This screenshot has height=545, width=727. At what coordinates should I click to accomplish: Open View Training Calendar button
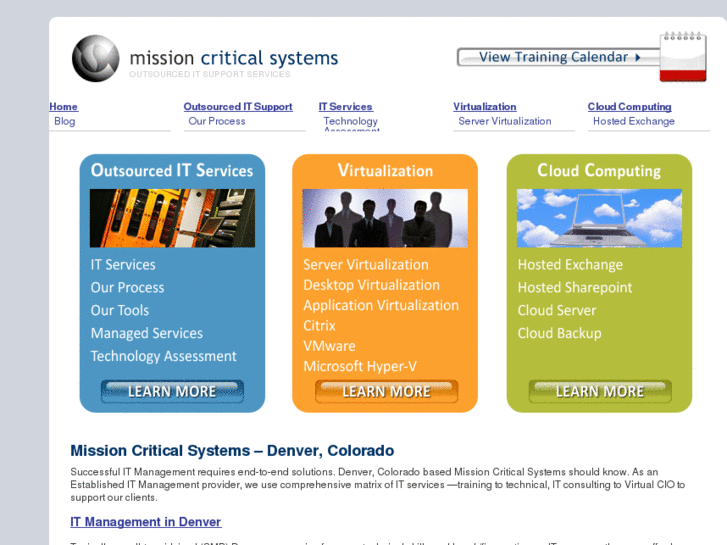[559, 57]
